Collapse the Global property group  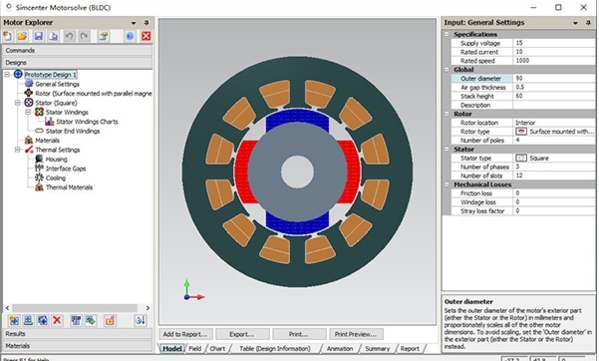click(447, 70)
